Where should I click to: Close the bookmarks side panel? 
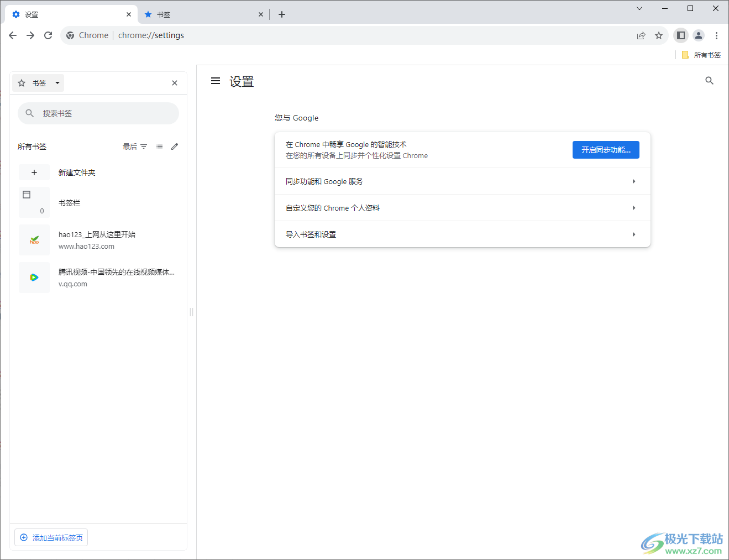[x=175, y=83]
